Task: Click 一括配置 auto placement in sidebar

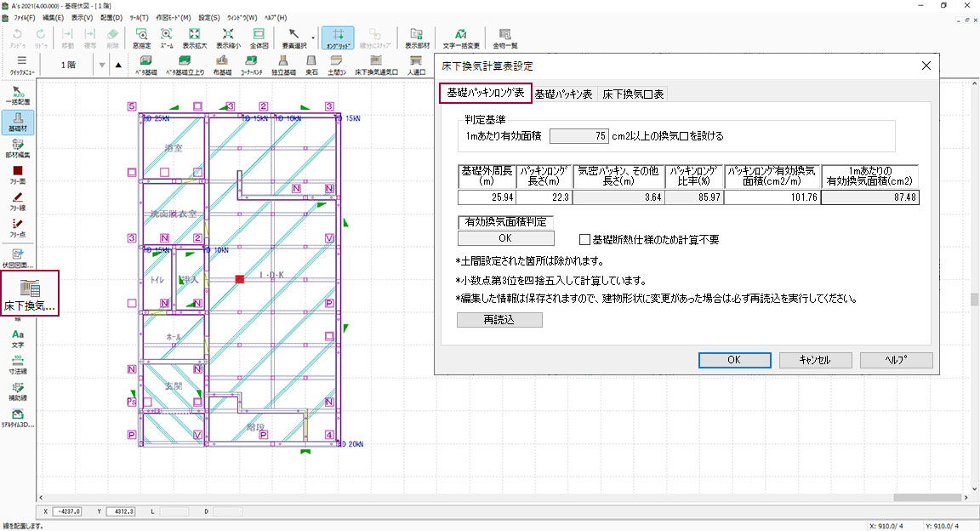Action: click(x=18, y=95)
